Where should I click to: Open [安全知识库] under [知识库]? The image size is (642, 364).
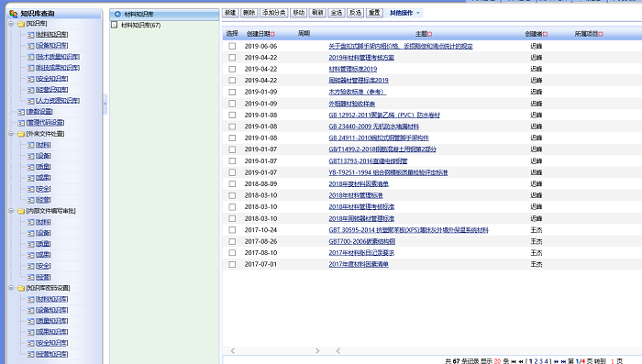[x=52, y=79]
